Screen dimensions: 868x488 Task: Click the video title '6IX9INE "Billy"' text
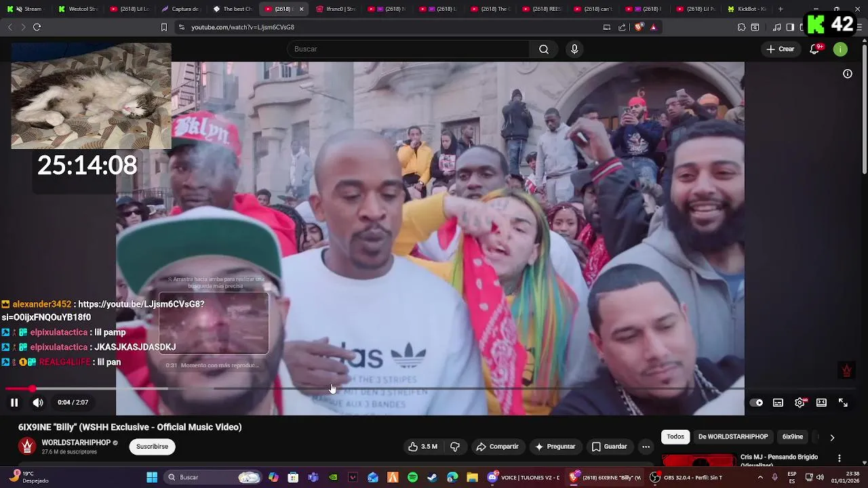pyautogui.click(x=130, y=427)
